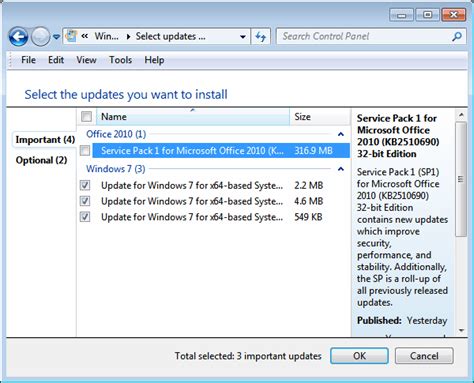474x383 pixels.
Task: Close the window with the red X
Action: [x=454, y=15]
